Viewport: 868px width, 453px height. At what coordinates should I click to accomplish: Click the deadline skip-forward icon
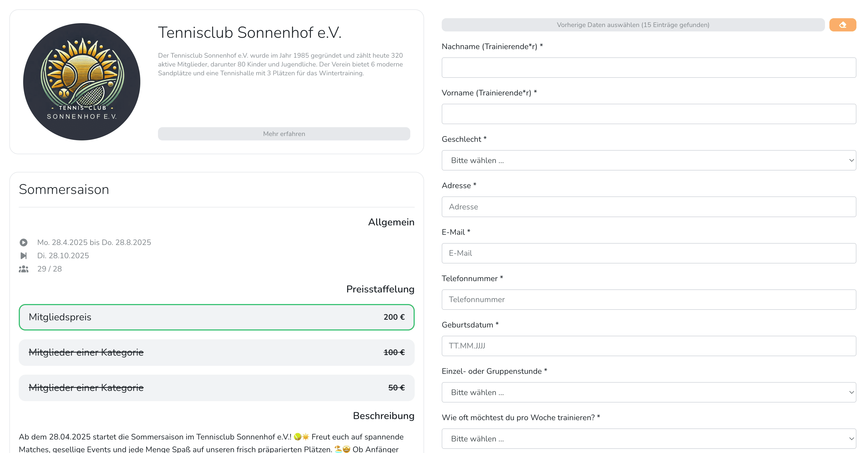[24, 255]
